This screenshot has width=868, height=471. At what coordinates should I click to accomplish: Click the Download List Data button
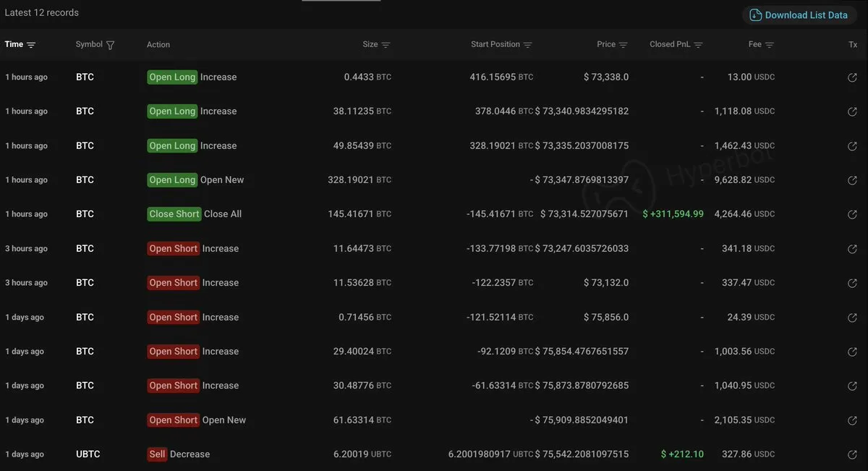(799, 15)
